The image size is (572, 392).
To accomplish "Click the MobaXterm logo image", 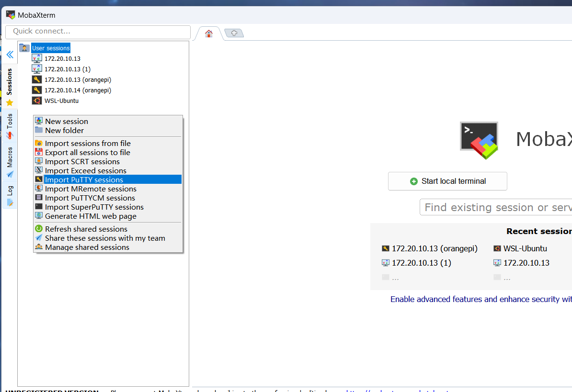I will point(479,140).
